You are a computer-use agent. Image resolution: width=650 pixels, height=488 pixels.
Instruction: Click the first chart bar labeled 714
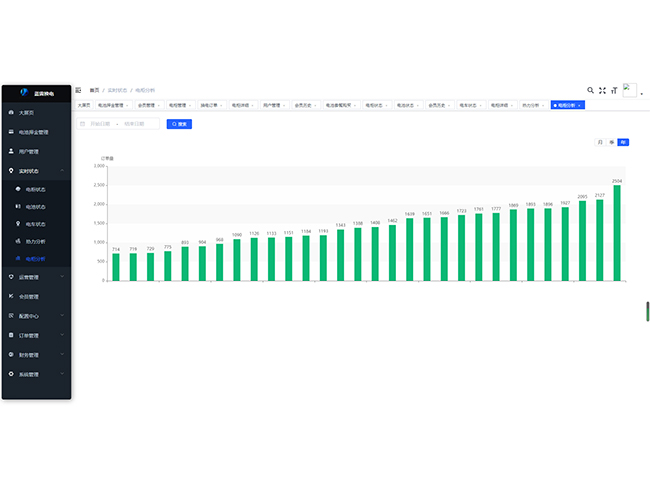(116, 267)
